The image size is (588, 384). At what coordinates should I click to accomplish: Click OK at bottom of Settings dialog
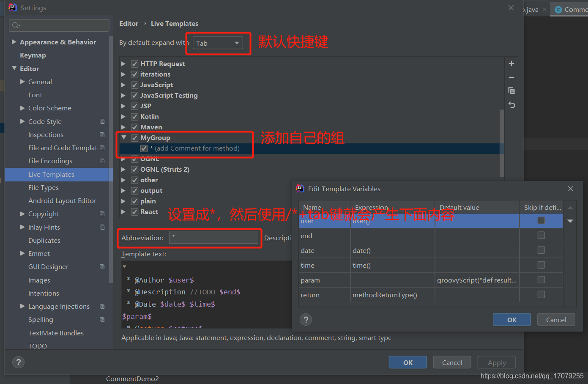coord(408,362)
